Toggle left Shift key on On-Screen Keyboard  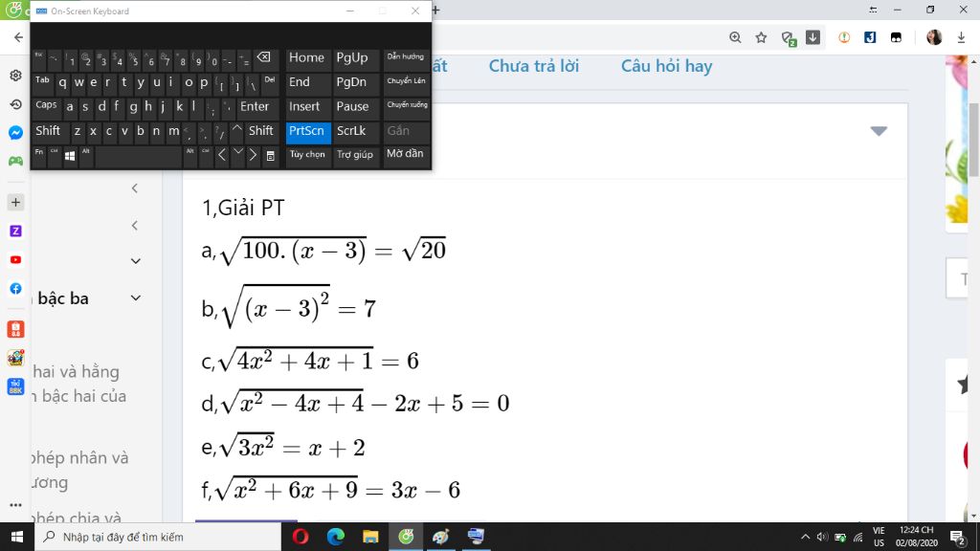[x=48, y=131]
